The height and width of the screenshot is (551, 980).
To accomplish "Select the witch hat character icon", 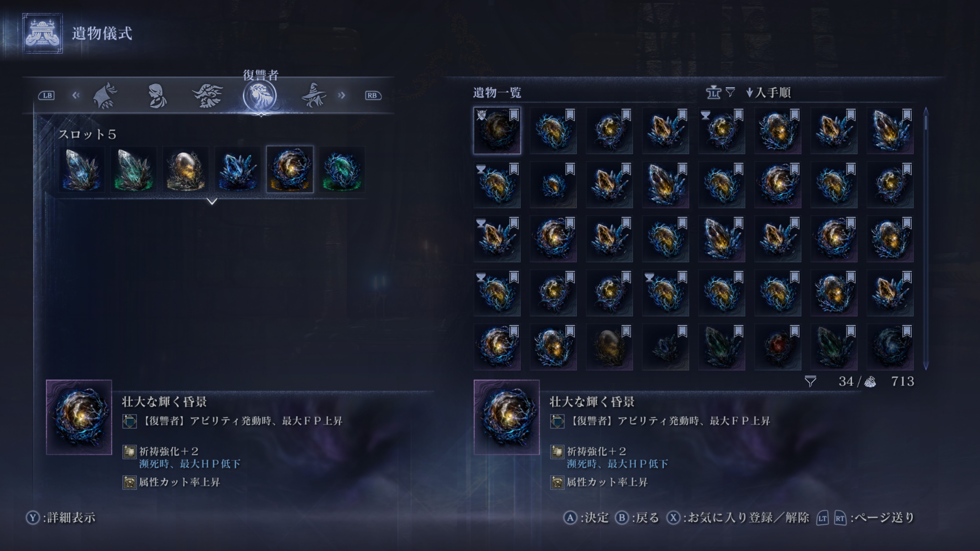I will 313,95.
